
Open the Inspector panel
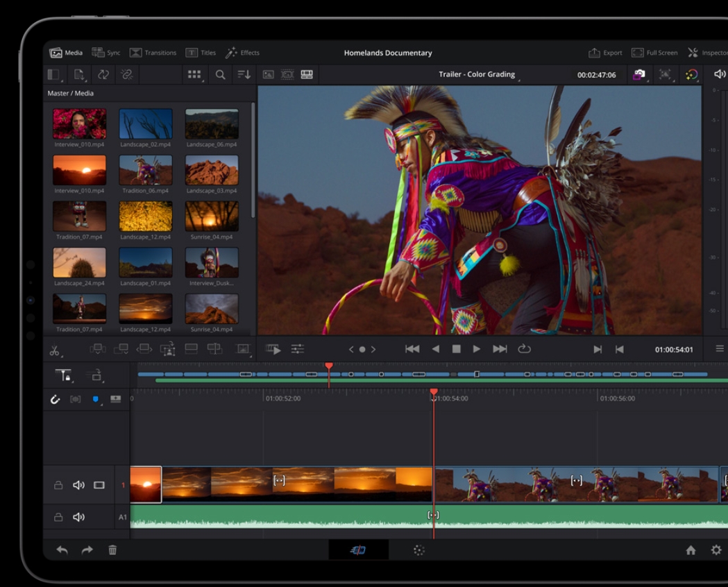pos(708,53)
